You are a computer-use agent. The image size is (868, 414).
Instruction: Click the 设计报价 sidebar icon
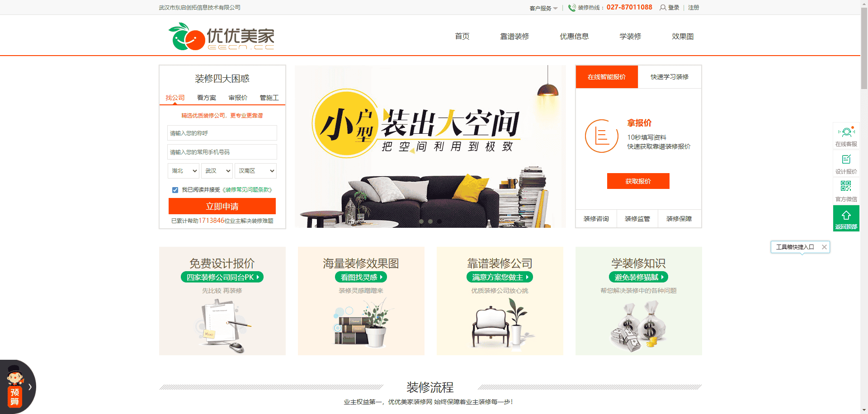tap(846, 159)
